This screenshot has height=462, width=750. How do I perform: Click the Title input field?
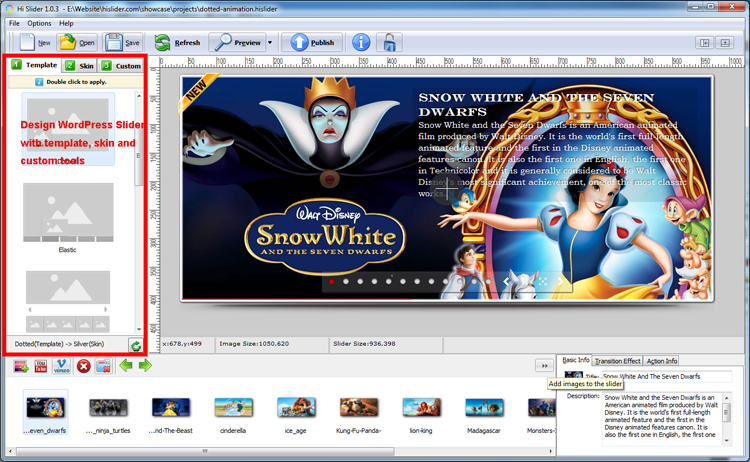coord(666,376)
